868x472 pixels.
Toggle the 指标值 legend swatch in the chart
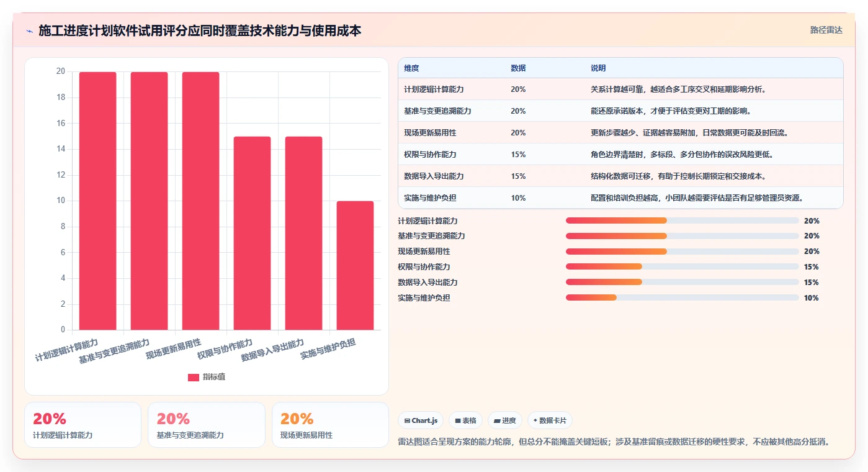tap(194, 377)
